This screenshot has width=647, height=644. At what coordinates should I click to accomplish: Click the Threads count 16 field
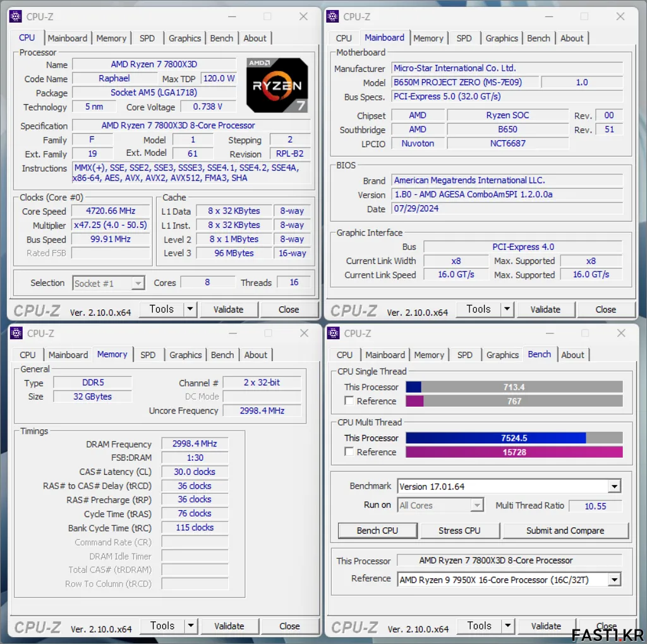tap(294, 282)
